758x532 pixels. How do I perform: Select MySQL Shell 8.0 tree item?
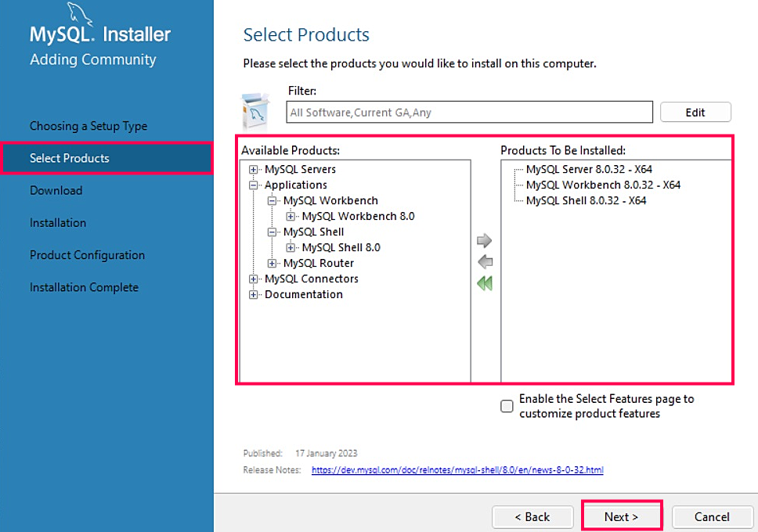click(x=341, y=248)
